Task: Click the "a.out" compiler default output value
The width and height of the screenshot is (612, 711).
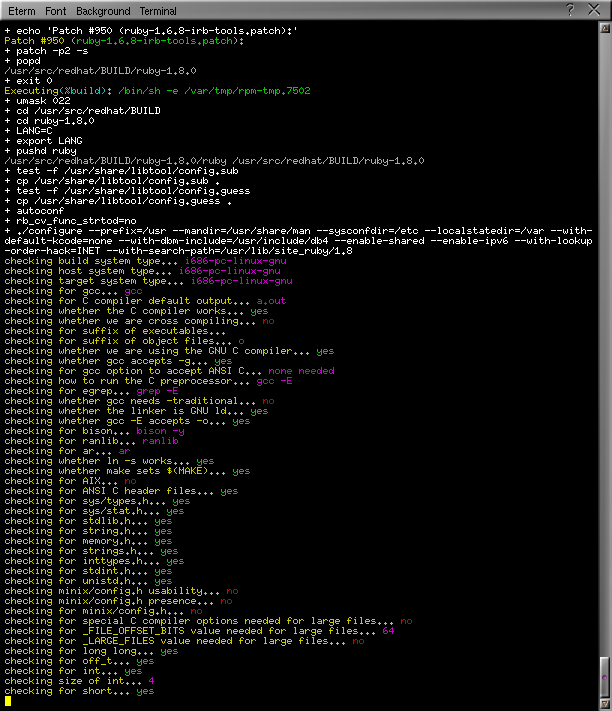Action: tap(271, 301)
